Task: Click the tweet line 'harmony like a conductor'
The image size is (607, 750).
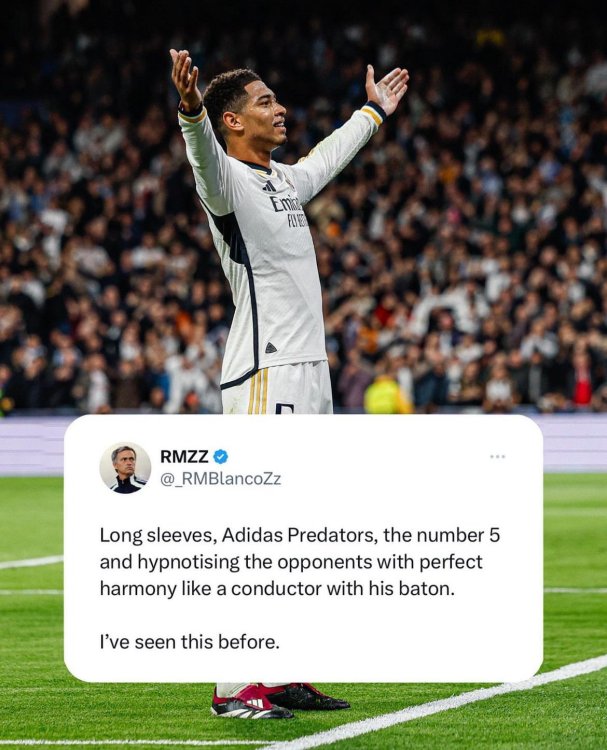Action: (x=277, y=589)
